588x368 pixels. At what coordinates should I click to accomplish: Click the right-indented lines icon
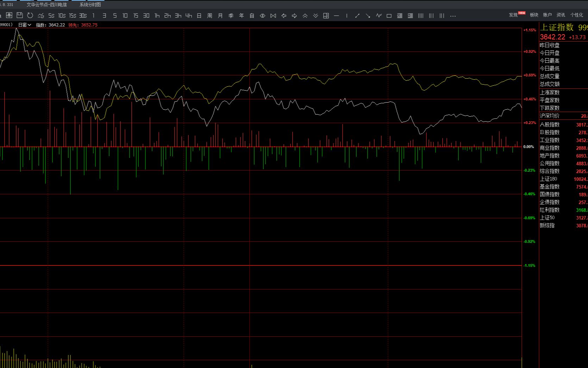pos(410,16)
